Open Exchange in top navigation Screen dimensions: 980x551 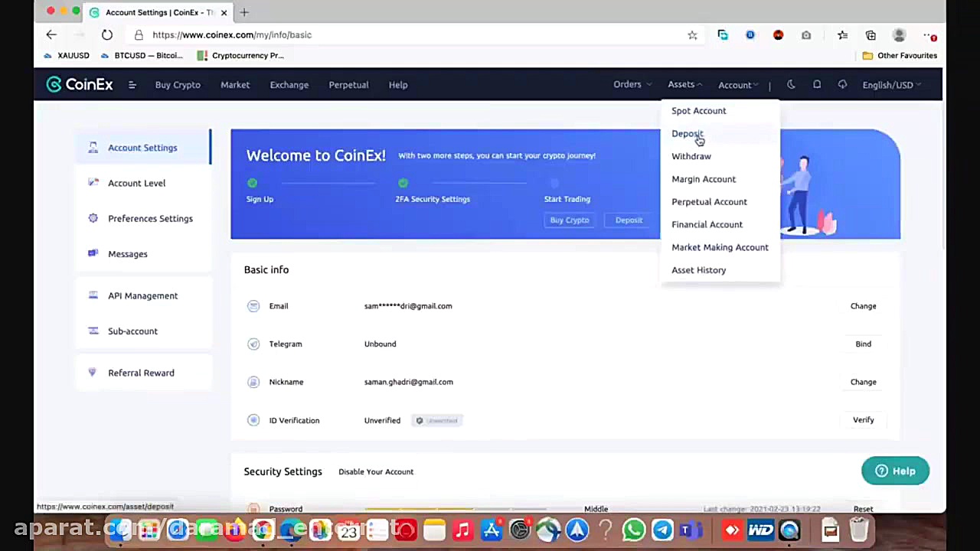click(289, 85)
